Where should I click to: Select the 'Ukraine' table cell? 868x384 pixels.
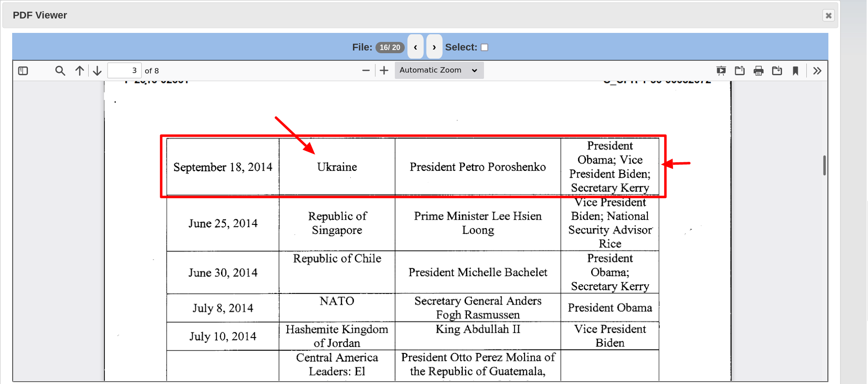pos(337,167)
